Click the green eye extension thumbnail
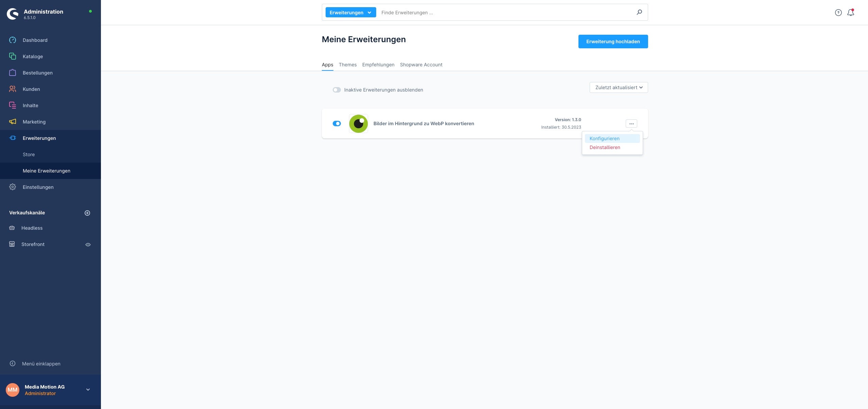868x409 pixels. (x=359, y=124)
